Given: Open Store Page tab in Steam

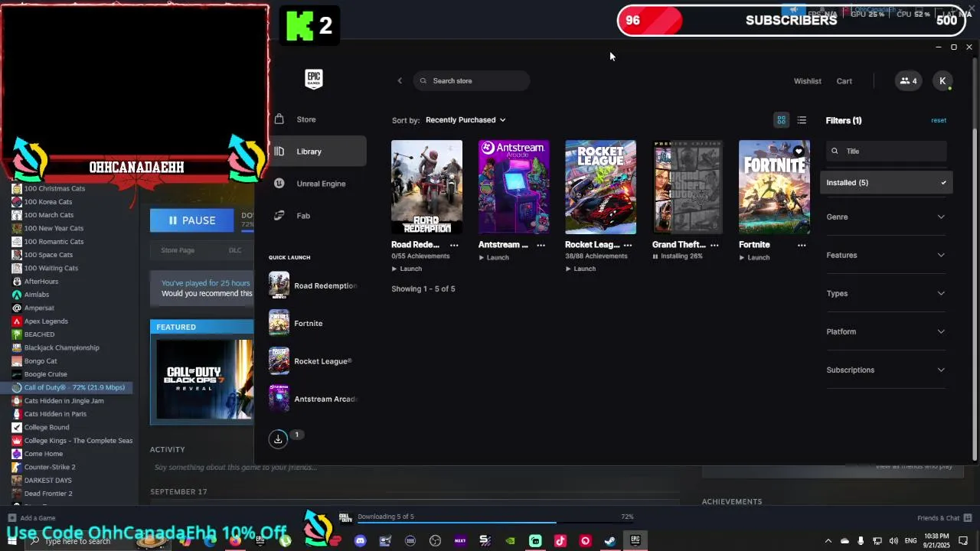Looking at the screenshot, I should [178, 250].
